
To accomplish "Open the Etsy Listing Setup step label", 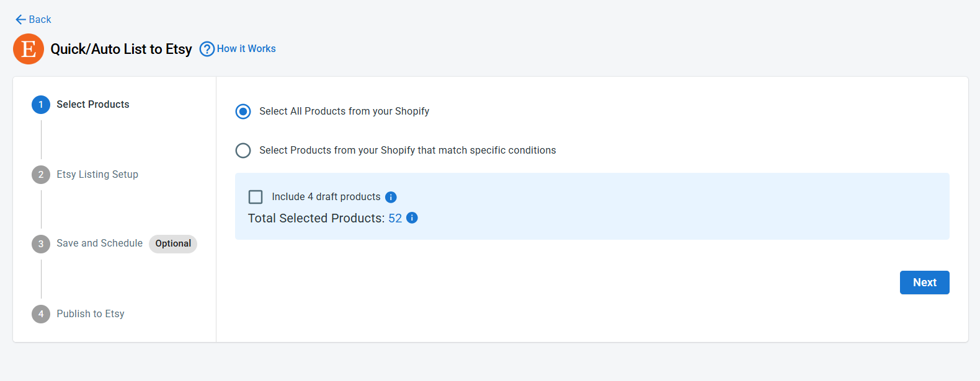I will pyautogui.click(x=97, y=175).
